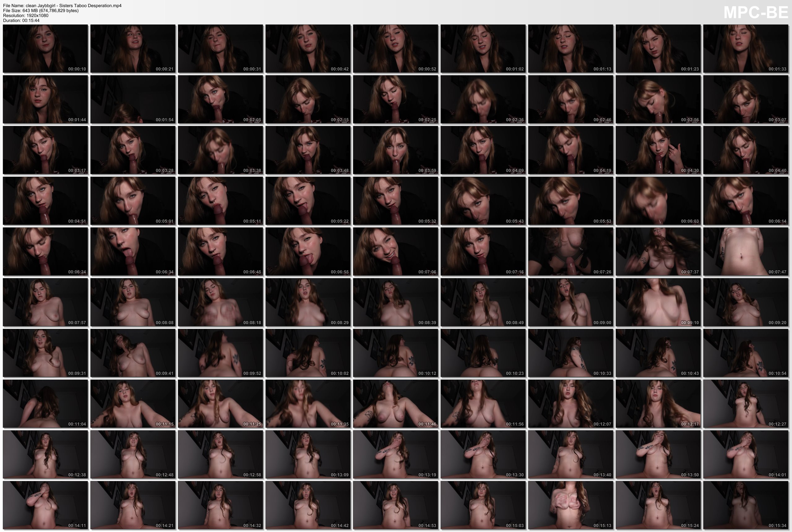Click the File Name line in the header

[62, 6]
